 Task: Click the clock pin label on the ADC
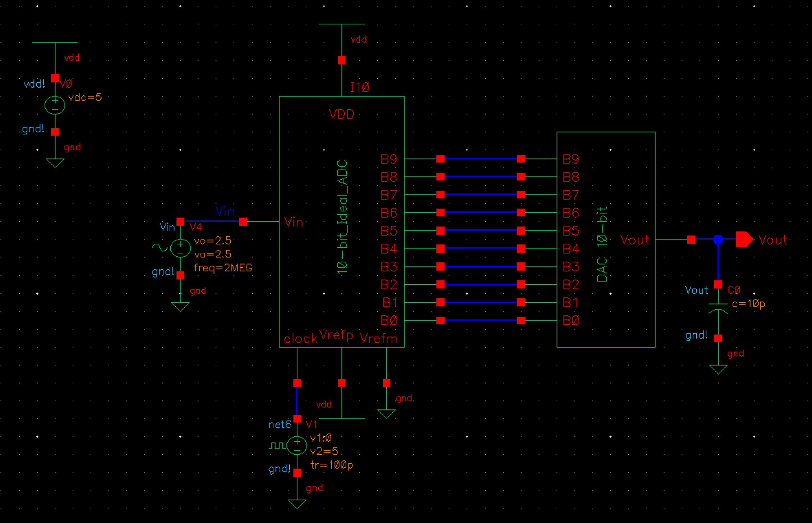[x=300, y=338]
